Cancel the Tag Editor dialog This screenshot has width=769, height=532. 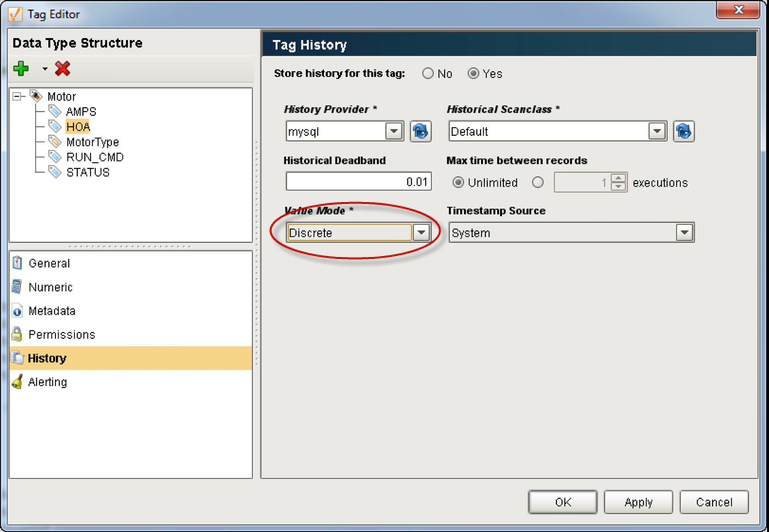coord(714,502)
